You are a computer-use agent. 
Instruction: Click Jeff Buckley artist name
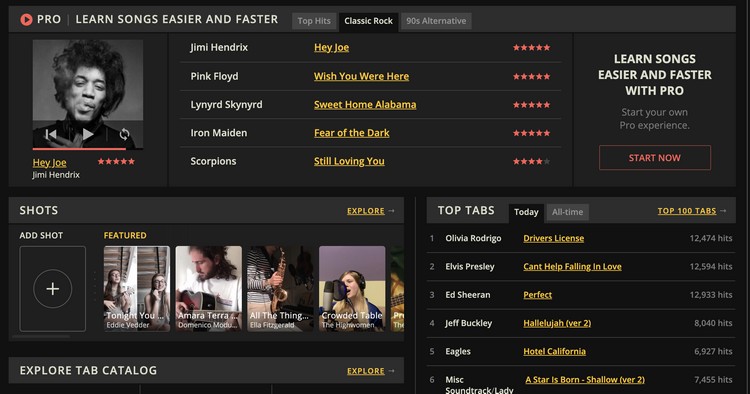[468, 323]
